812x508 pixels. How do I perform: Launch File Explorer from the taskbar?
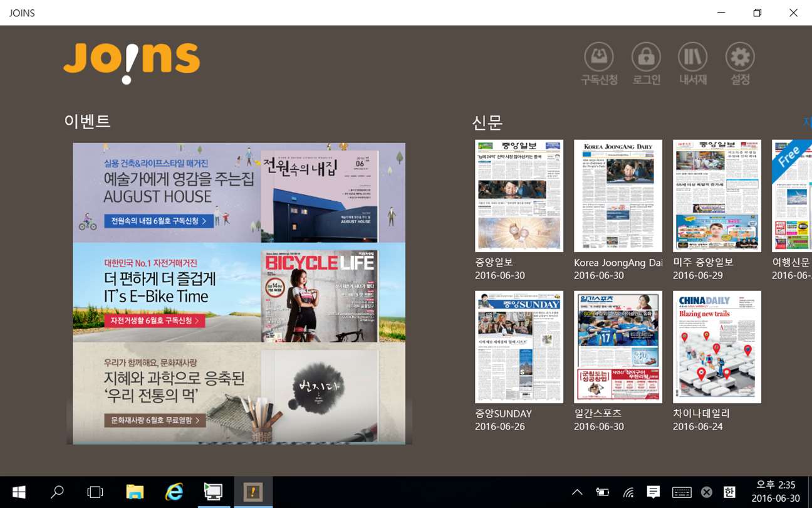pyautogui.click(x=135, y=492)
